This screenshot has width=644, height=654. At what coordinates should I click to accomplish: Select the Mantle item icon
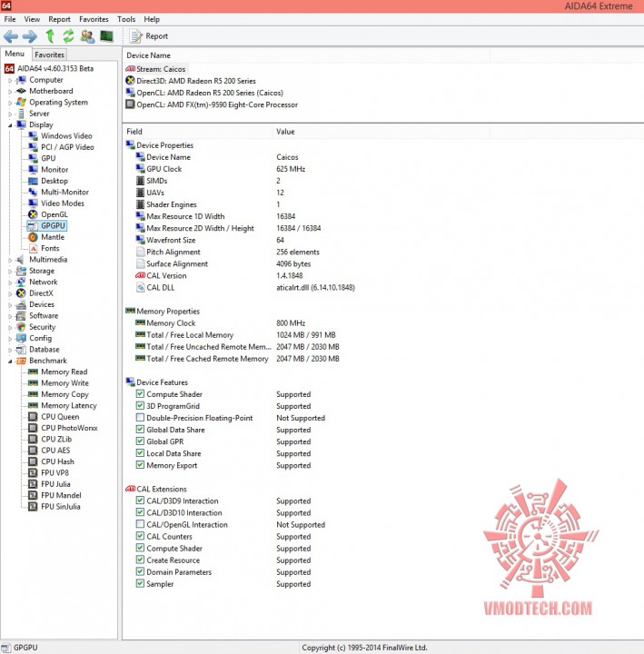(x=33, y=237)
